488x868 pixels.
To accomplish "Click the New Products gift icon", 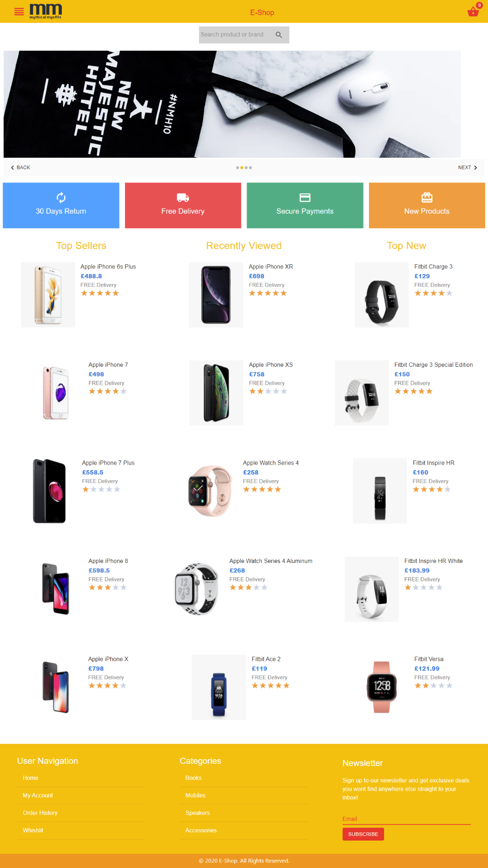I will [427, 197].
